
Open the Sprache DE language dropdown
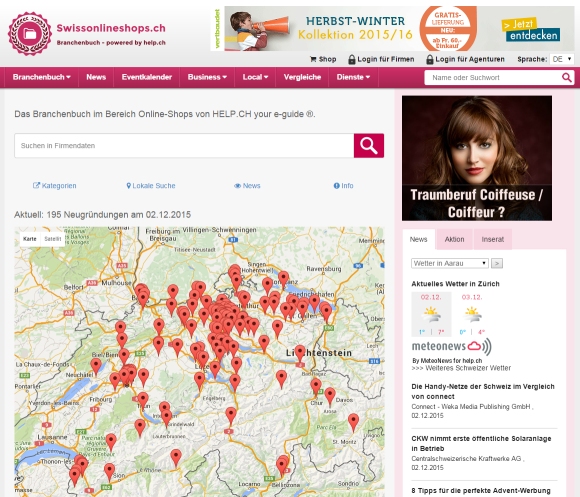pyautogui.click(x=562, y=59)
